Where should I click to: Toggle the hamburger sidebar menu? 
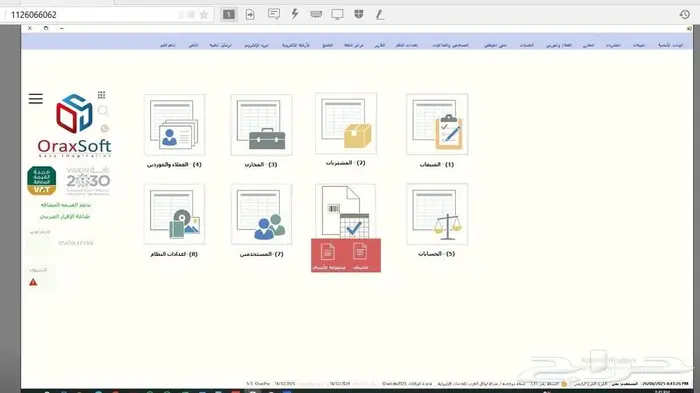click(x=36, y=99)
